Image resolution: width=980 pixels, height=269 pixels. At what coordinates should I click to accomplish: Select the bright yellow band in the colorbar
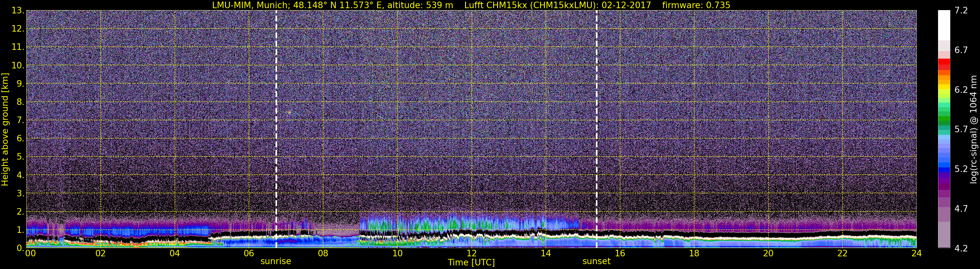(x=944, y=87)
